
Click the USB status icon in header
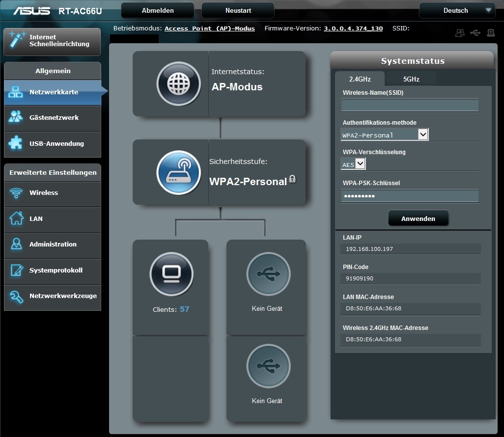coord(476,33)
